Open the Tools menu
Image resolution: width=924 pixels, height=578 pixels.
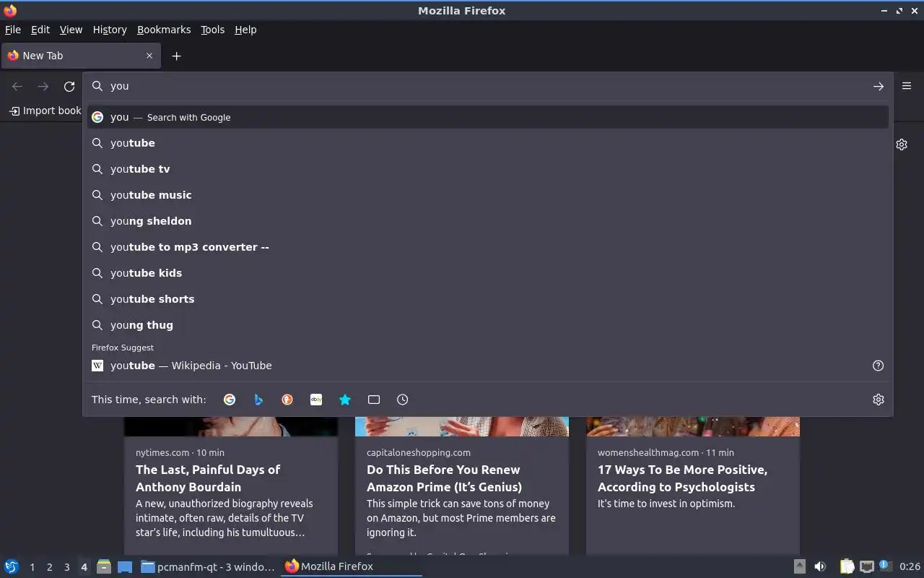[212, 30]
